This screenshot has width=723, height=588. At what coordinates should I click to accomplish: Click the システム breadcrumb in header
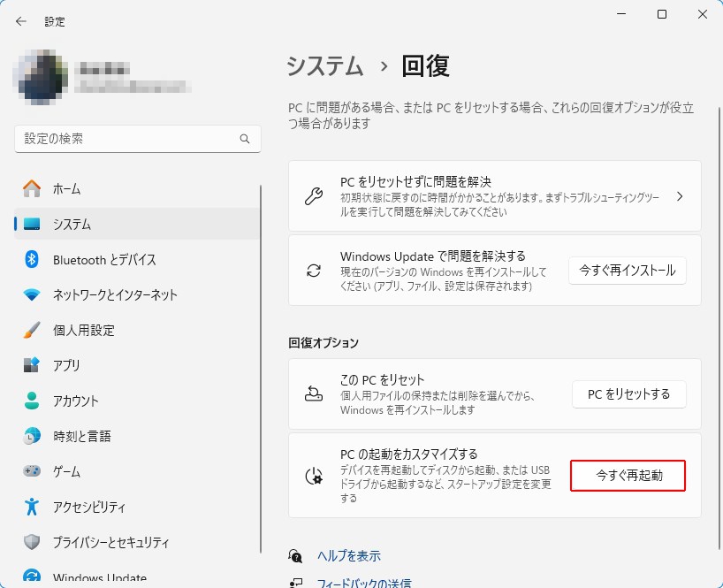coord(325,66)
